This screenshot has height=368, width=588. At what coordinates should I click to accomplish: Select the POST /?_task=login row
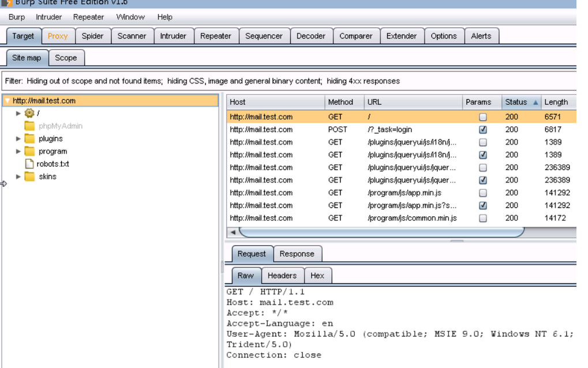point(402,130)
